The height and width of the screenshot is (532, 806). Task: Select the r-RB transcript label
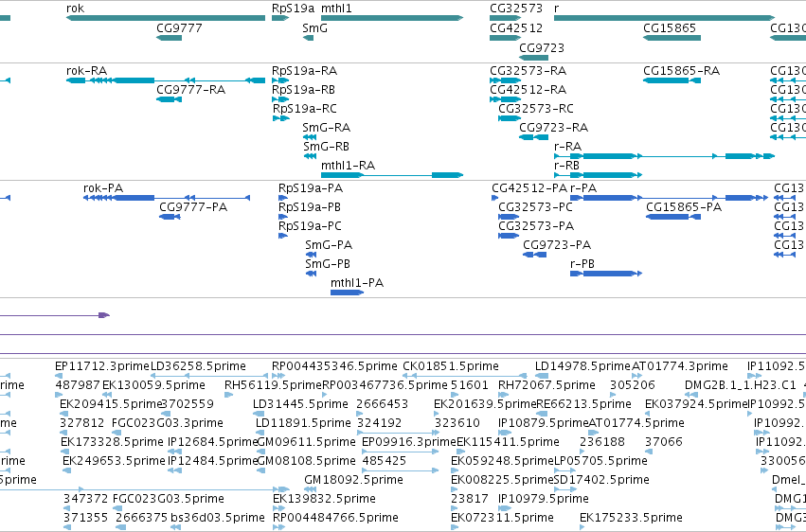coord(567,166)
